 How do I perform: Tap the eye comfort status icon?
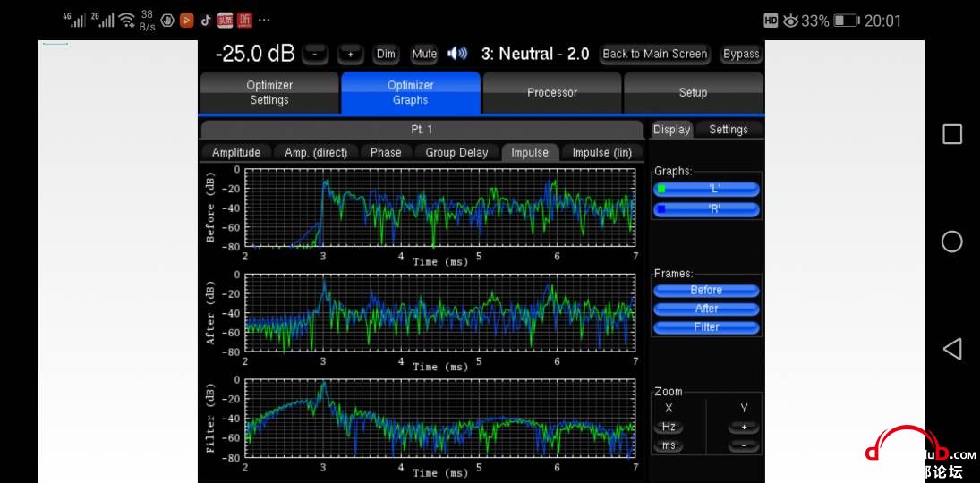coord(790,21)
